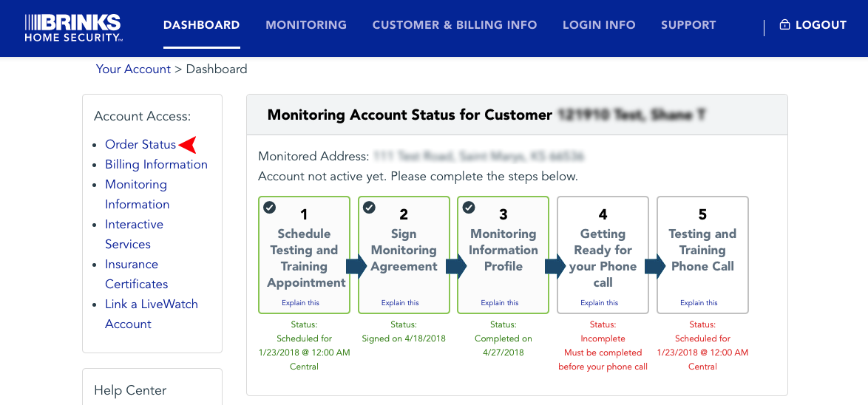868x405 pixels.
Task: Click the red 'Incomplete' status text
Action: coord(603,338)
